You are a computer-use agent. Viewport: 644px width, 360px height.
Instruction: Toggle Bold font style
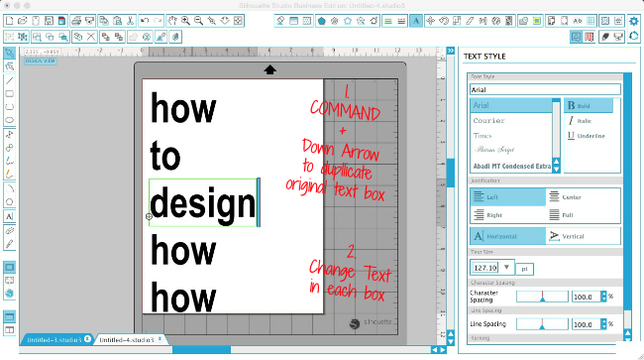tap(589, 105)
